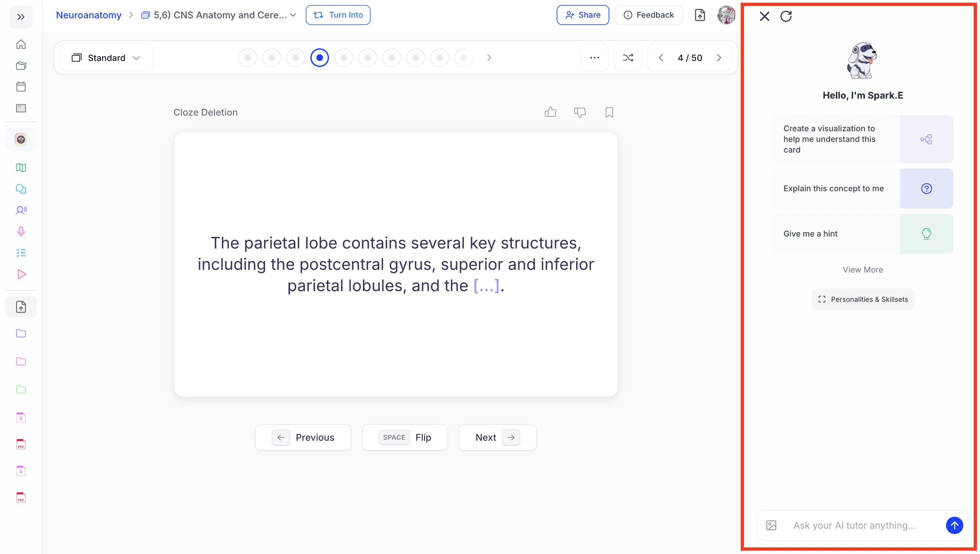
Task: Click the thumbs up icon
Action: click(550, 112)
